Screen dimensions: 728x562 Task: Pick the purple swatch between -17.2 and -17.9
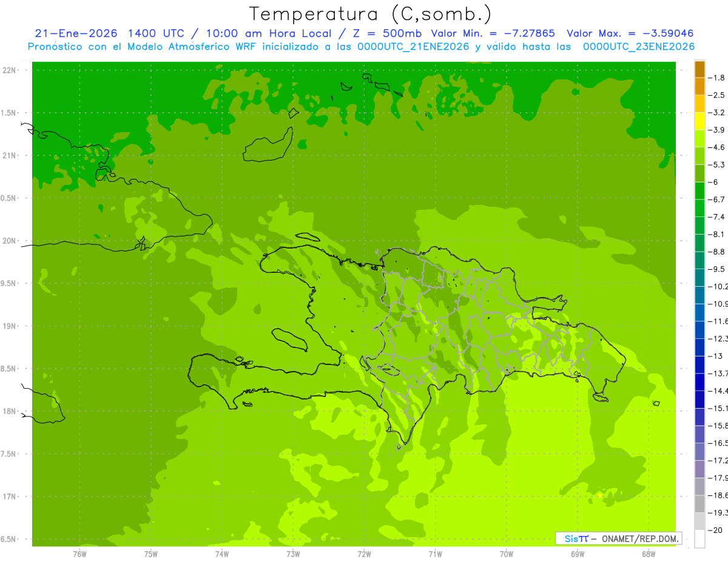point(699,469)
